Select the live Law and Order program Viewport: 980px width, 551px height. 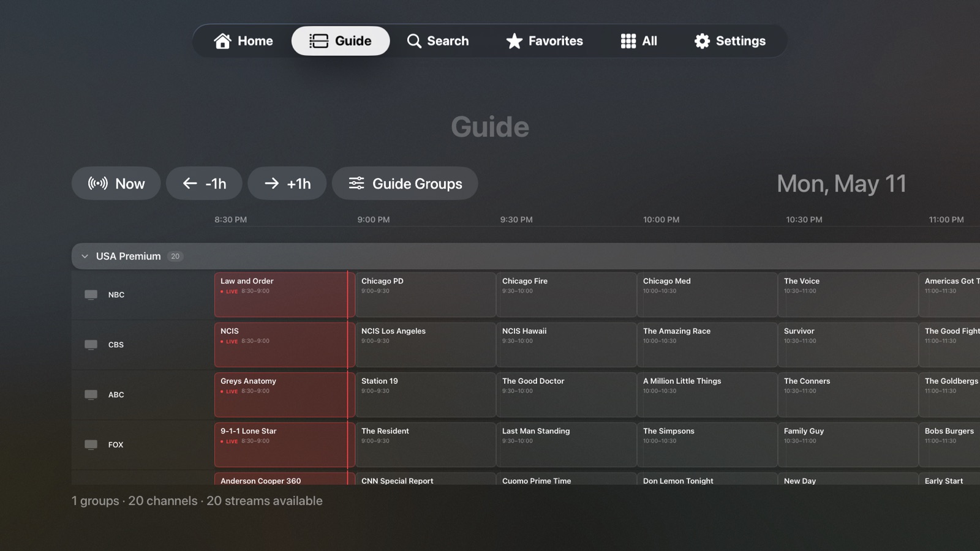click(x=284, y=295)
